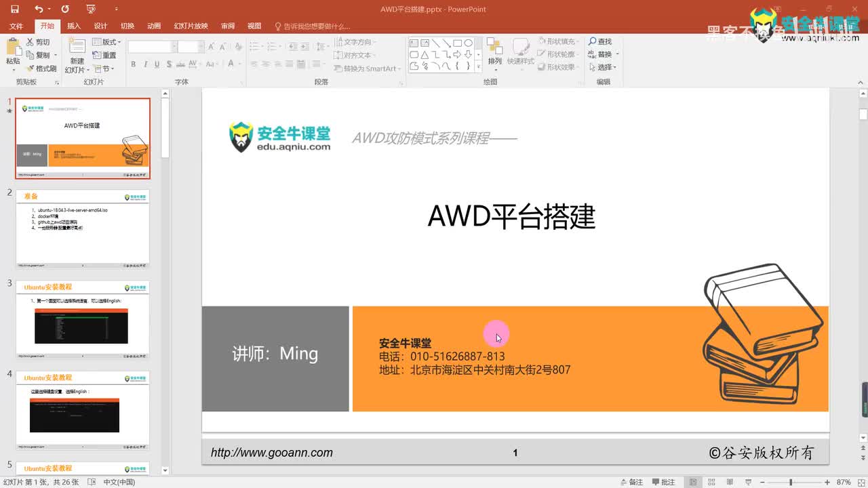Click the 剪切 cut button
The width and height of the screenshot is (868, 488).
pyautogui.click(x=38, y=42)
